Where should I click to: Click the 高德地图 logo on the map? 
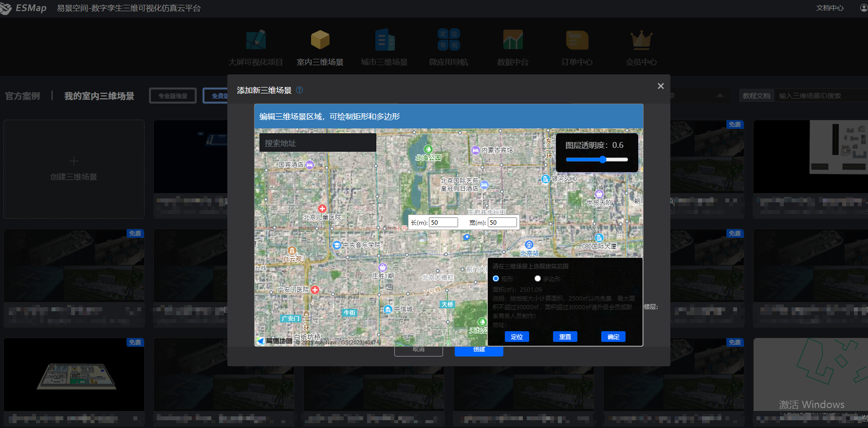pyautogui.click(x=275, y=341)
